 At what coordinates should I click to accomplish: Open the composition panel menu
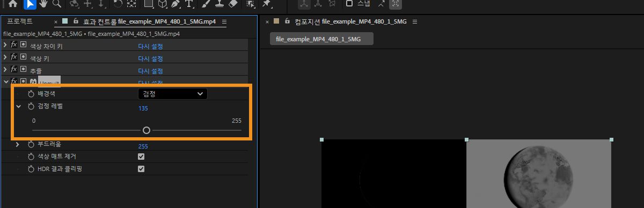[x=414, y=22]
